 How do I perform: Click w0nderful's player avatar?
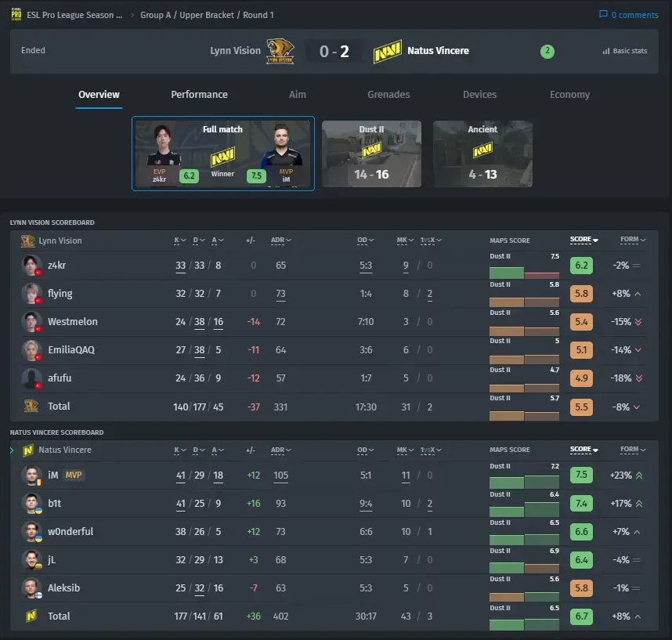click(x=31, y=532)
